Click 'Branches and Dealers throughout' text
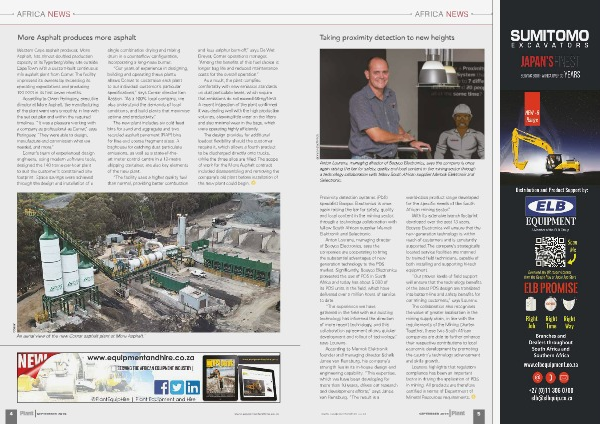The width and height of the screenshot is (600, 424). pos(550,339)
